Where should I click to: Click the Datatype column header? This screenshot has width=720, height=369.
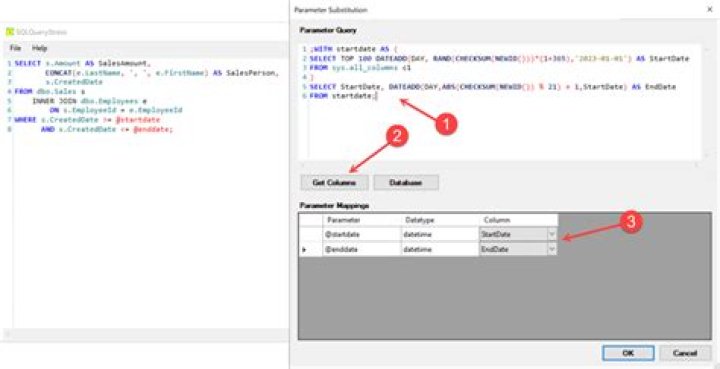(440, 220)
